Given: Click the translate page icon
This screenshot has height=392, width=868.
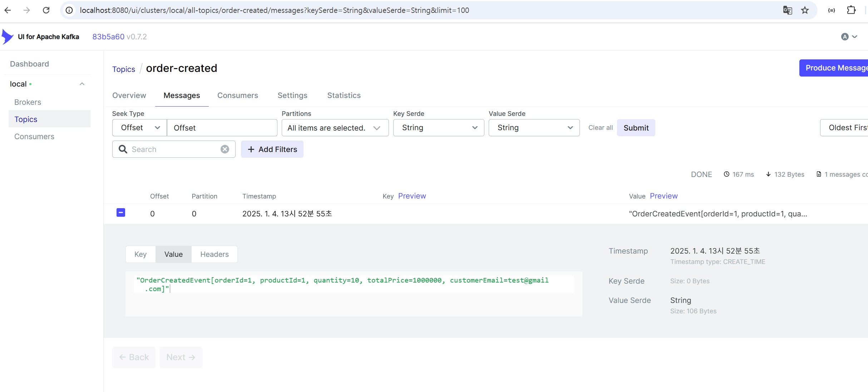Looking at the screenshot, I should (787, 10).
